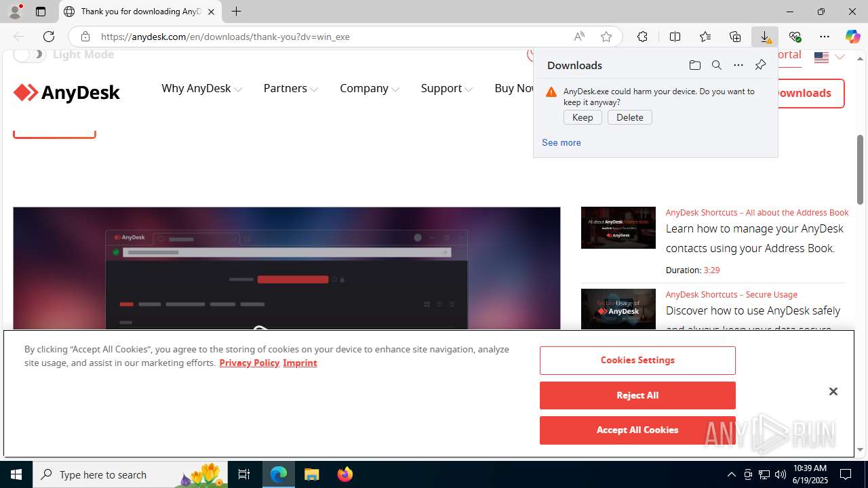The image size is (868, 488).
Task: Click See more in Downloads panel
Action: click(561, 142)
